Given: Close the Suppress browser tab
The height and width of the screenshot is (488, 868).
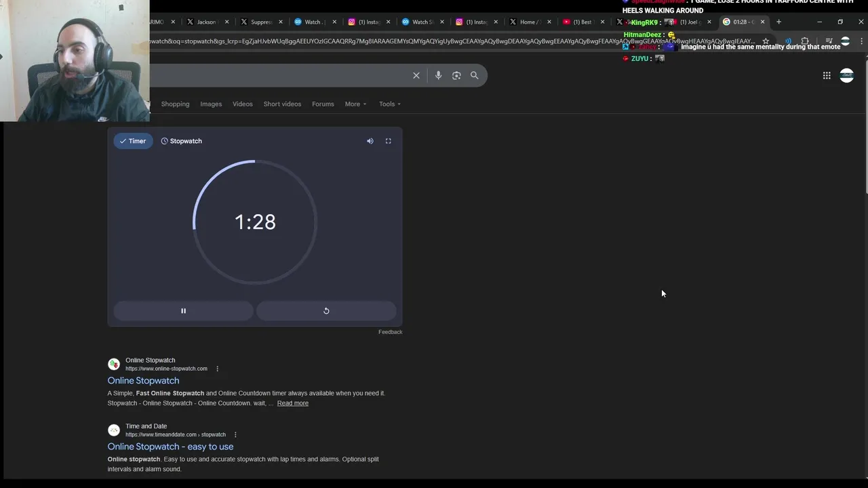Looking at the screenshot, I should click(280, 22).
